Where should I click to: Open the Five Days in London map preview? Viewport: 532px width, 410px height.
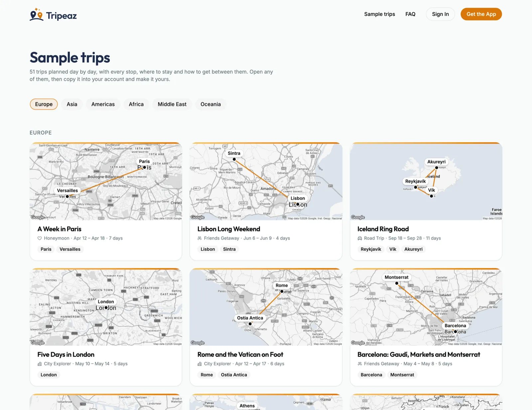point(106,307)
